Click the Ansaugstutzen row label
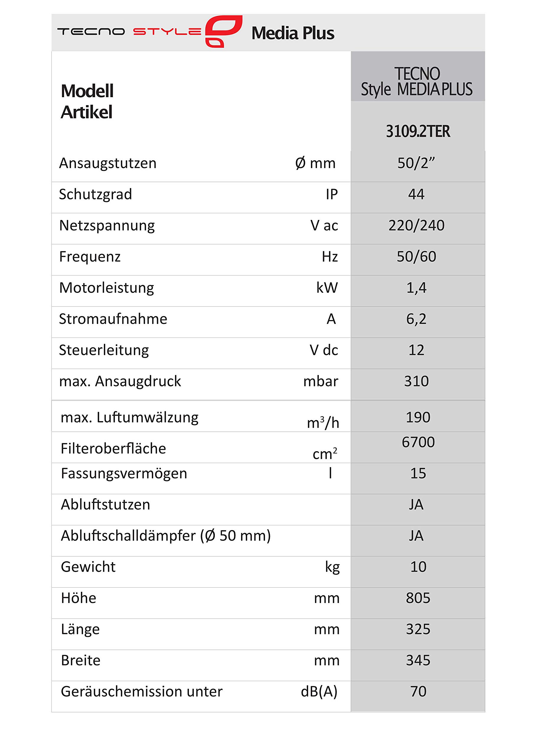Image resolution: width=535 pixels, height=756 pixels. (108, 163)
